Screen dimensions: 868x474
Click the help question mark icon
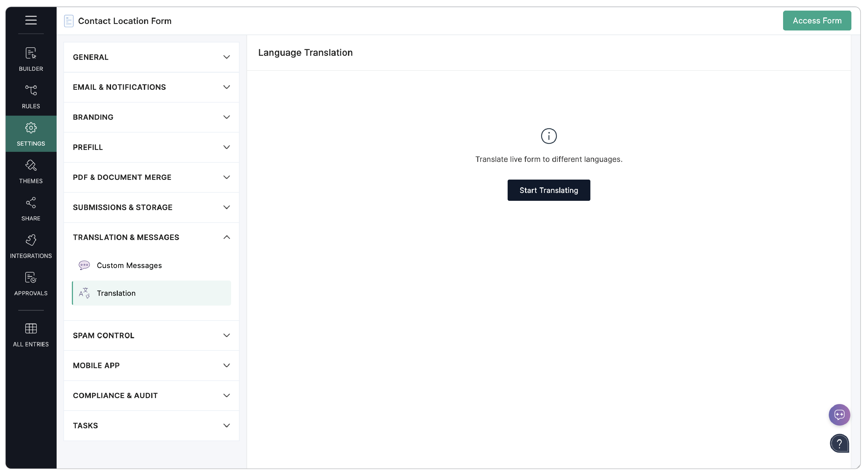(x=839, y=443)
